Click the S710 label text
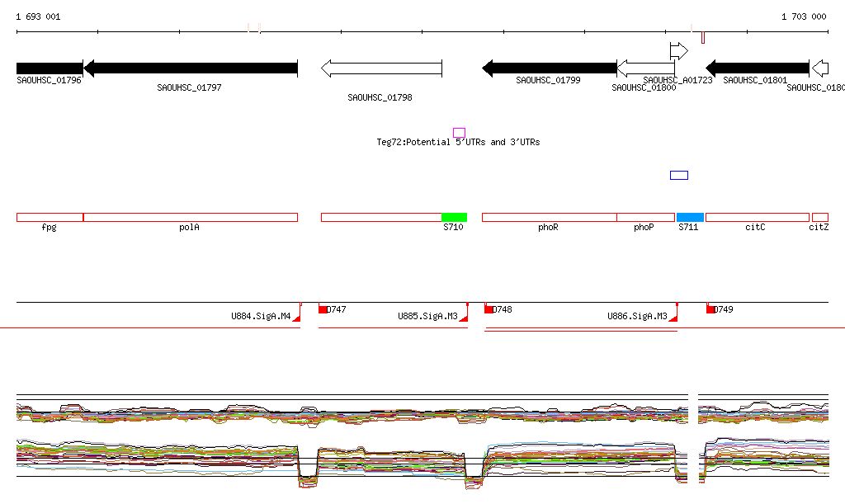 tap(453, 227)
